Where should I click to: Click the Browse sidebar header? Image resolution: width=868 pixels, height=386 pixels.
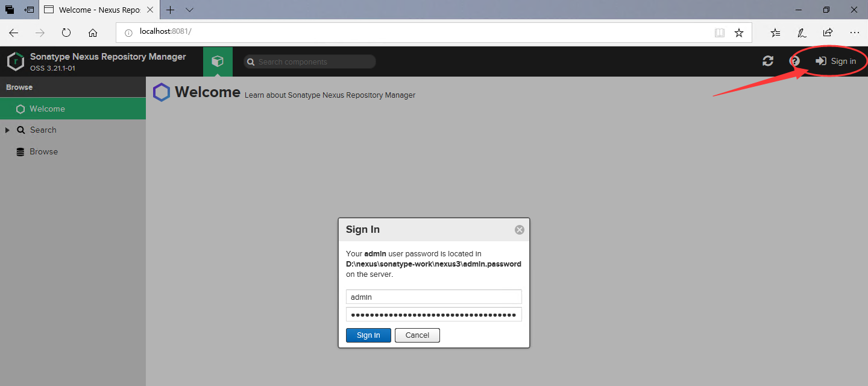click(x=73, y=87)
